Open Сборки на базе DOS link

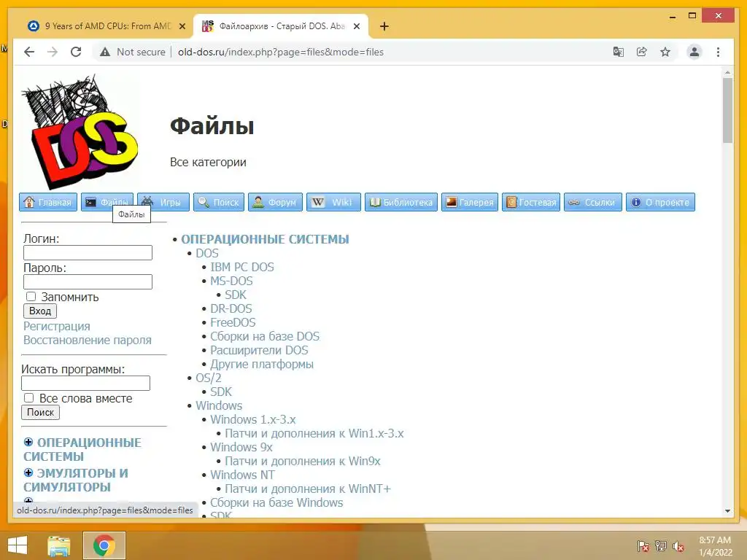click(x=265, y=336)
